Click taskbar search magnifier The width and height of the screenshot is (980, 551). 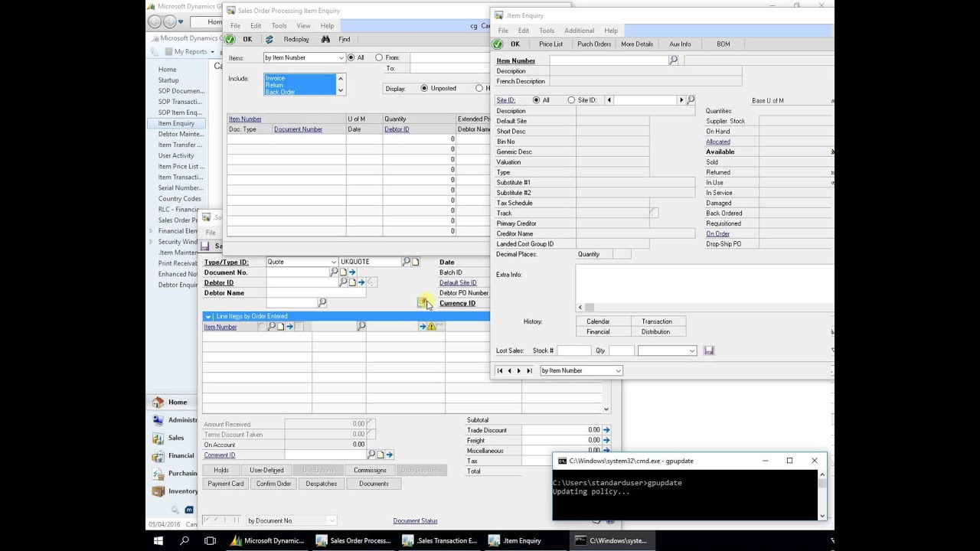point(185,540)
